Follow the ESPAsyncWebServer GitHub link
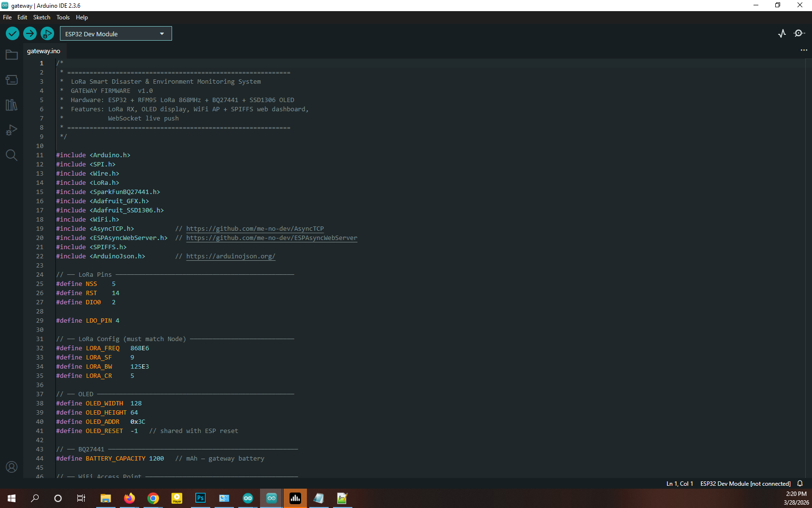The image size is (812, 508). pyautogui.click(x=272, y=238)
